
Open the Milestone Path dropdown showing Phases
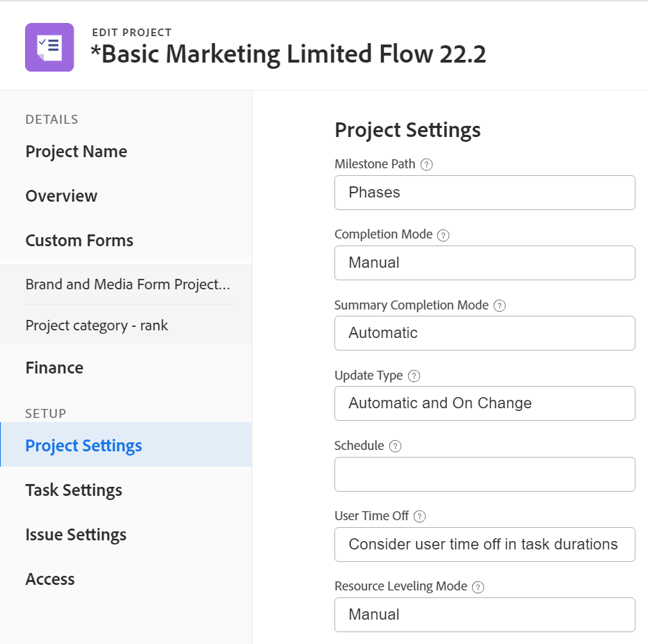click(485, 193)
